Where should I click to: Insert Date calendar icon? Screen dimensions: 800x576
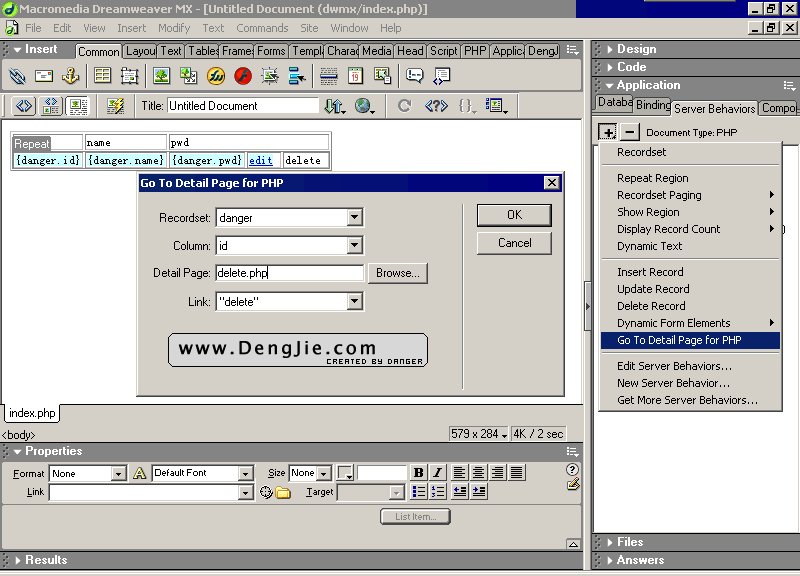pyautogui.click(x=356, y=77)
